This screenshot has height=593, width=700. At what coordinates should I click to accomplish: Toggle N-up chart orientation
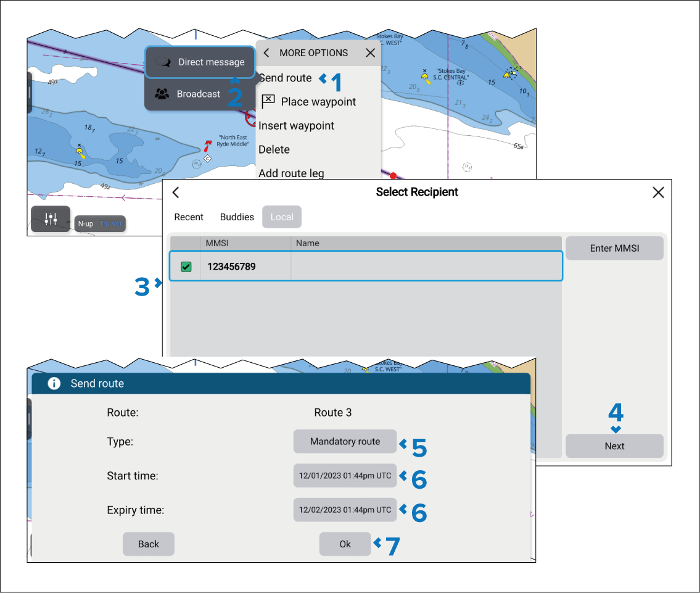pyautogui.click(x=86, y=223)
